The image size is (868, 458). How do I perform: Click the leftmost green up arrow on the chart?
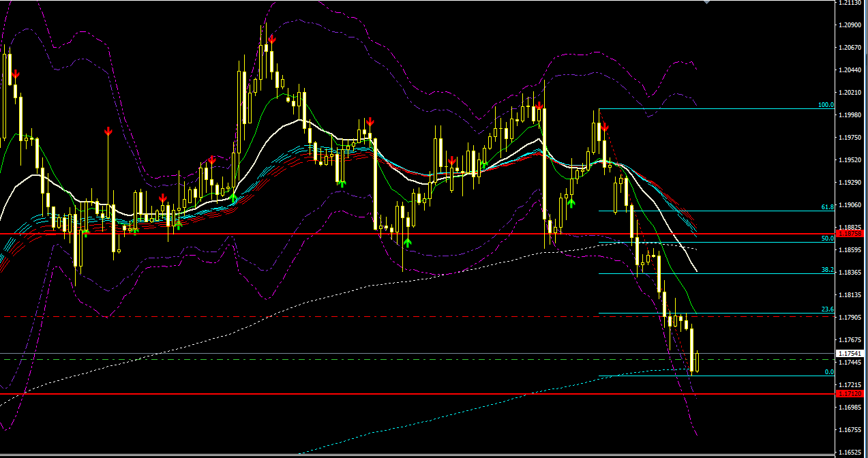click(86, 232)
